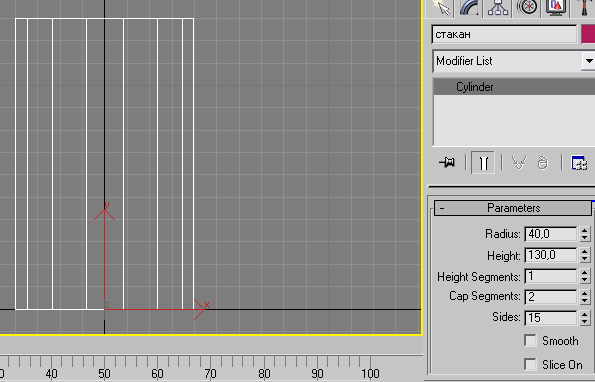
Task: Click frame 70 on the timeline
Action: pos(210,374)
